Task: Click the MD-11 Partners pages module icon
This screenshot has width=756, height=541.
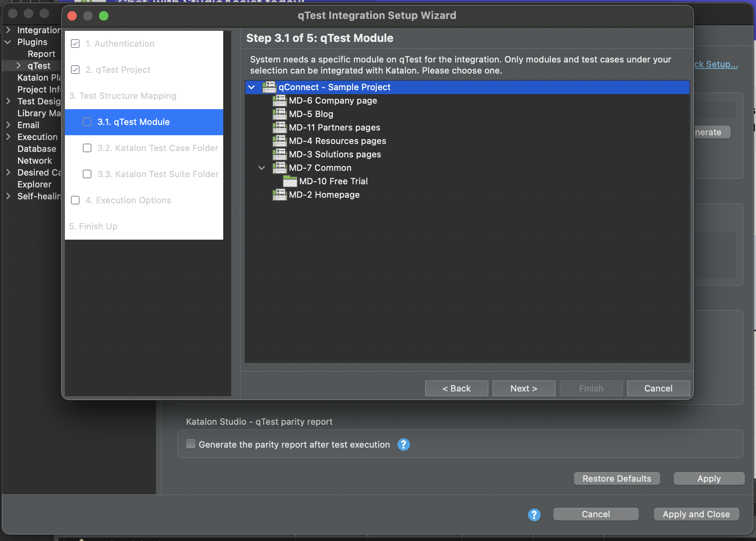Action: click(280, 127)
